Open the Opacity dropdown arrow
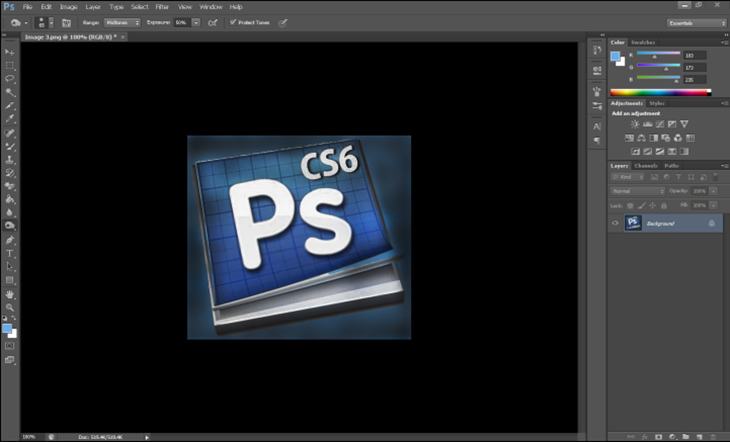The width and height of the screenshot is (730, 442). coord(714,191)
